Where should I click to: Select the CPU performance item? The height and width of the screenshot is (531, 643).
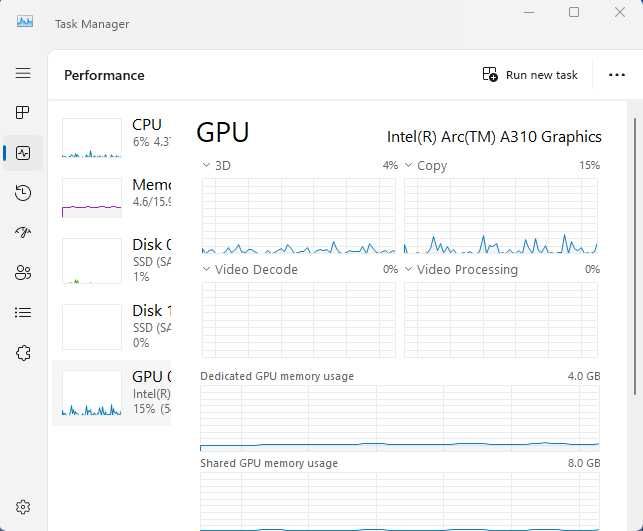(112, 137)
